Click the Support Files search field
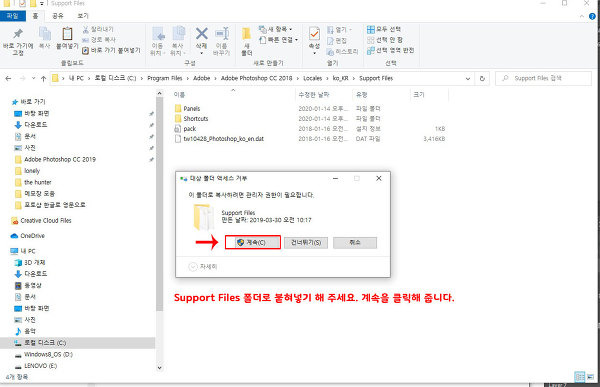600x387 pixels. pos(543,78)
